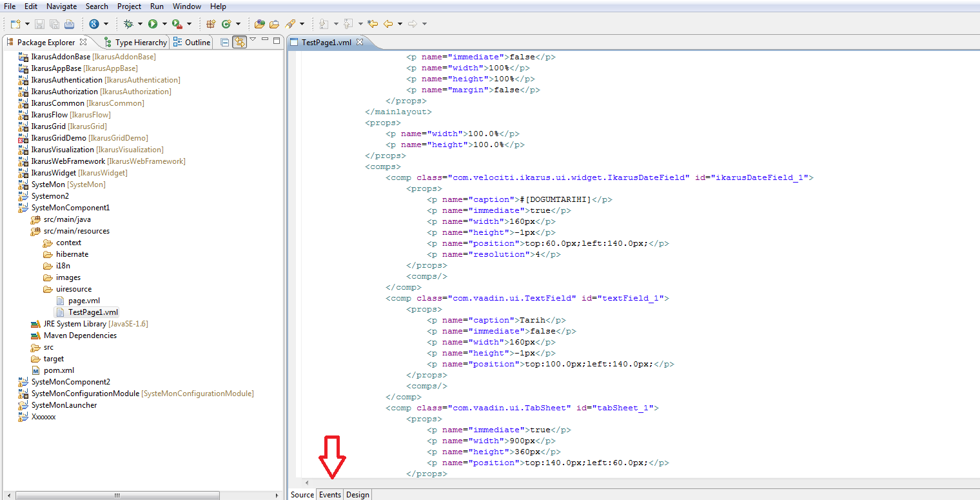Open page.vml in the tree
980x500 pixels.
[x=84, y=301]
